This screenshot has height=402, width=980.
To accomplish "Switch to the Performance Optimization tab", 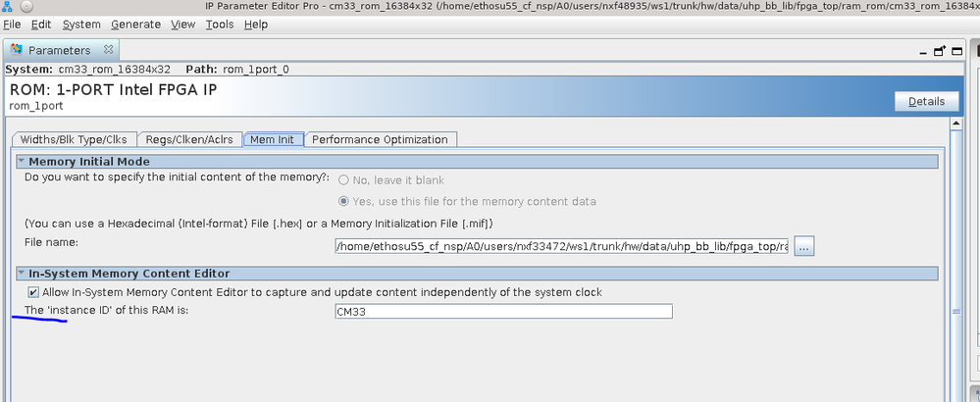I will pyautogui.click(x=380, y=139).
